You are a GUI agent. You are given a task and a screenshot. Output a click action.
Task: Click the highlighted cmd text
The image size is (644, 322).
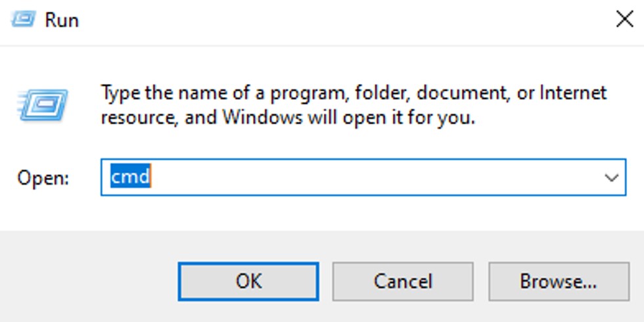tap(130, 176)
